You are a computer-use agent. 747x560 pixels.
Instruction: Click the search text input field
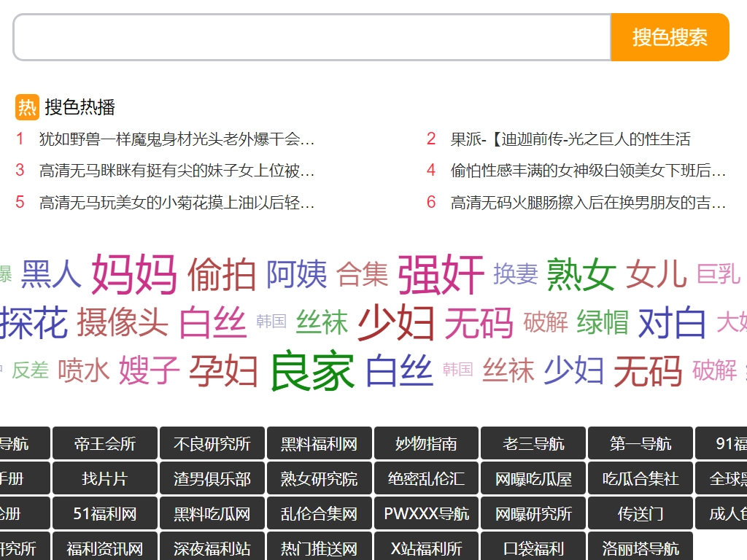point(311,37)
